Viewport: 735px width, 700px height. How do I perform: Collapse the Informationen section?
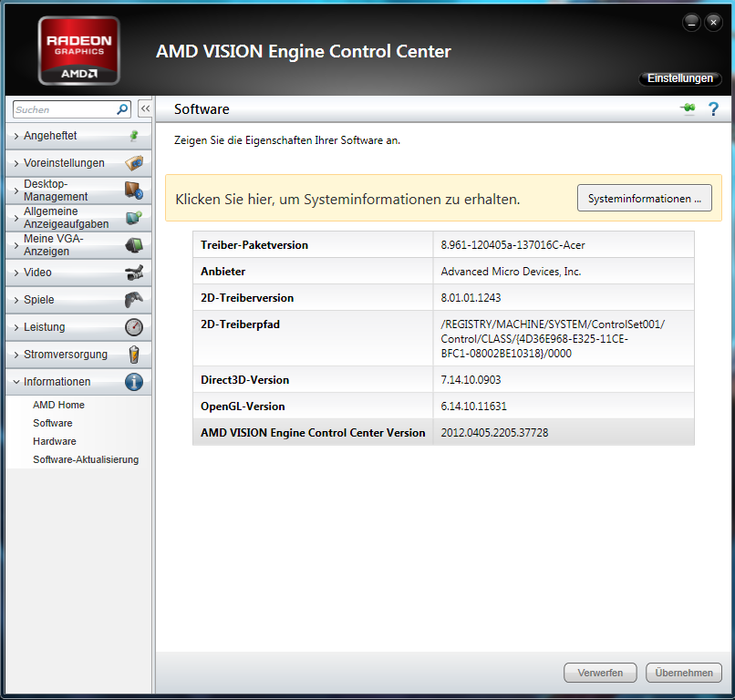tap(78, 381)
